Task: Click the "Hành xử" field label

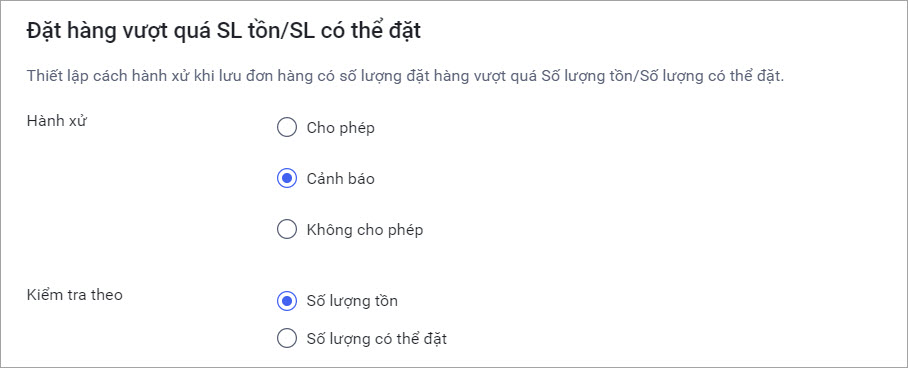Action: tap(57, 122)
